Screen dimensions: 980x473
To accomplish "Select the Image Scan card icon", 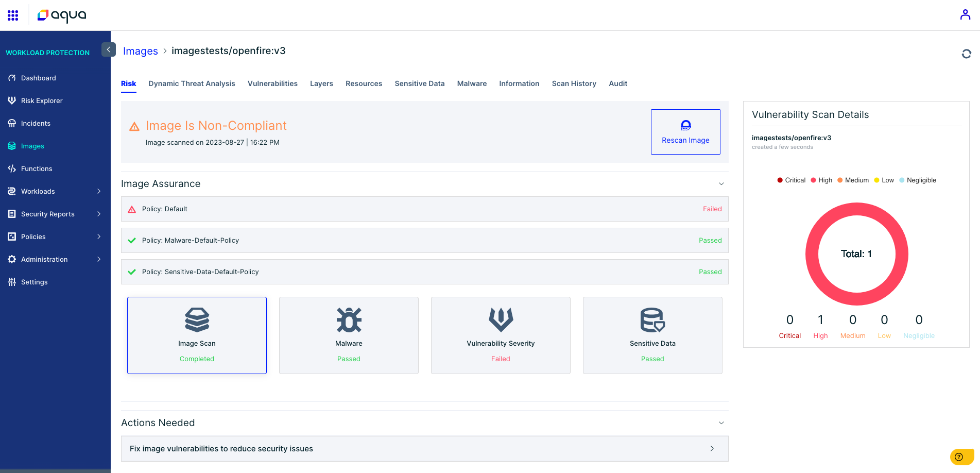I will 197,319.
